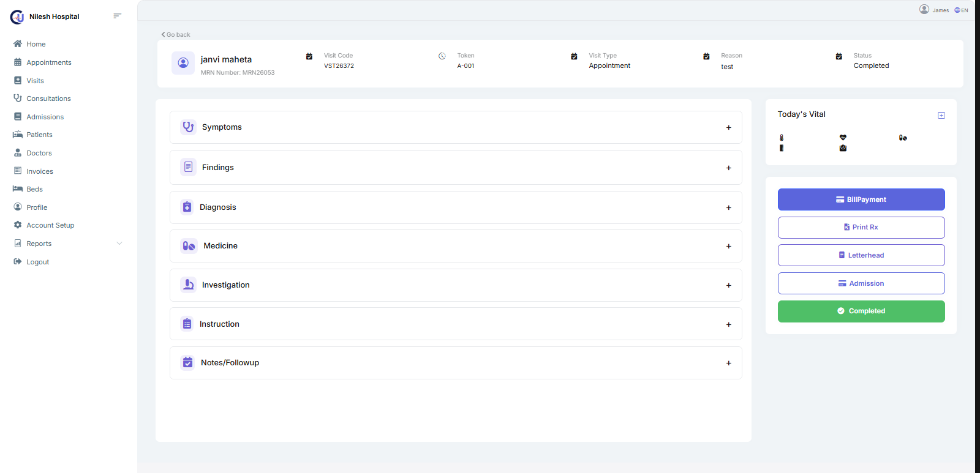Click the Doctors icon in sidebar
980x473 pixels.
(18, 153)
